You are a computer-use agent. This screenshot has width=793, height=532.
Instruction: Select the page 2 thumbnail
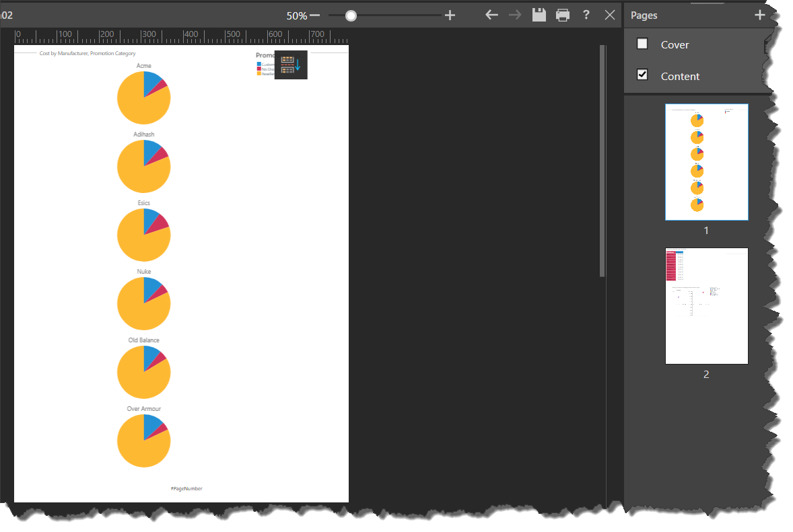click(x=706, y=306)
